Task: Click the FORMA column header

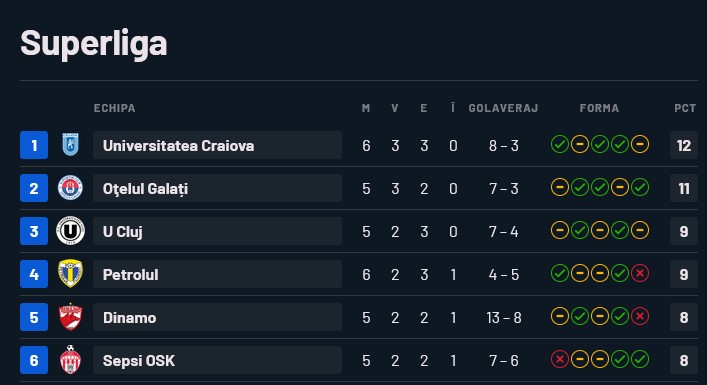Action: (599, 108)
